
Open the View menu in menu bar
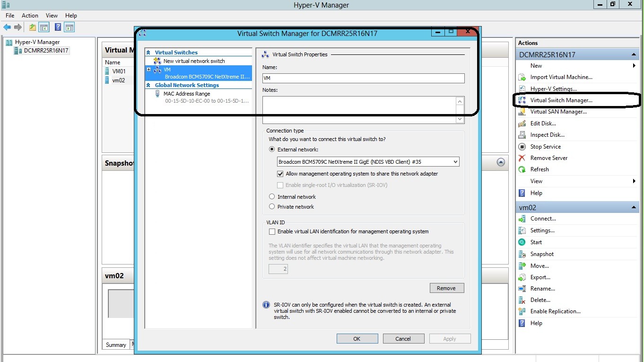52,16
